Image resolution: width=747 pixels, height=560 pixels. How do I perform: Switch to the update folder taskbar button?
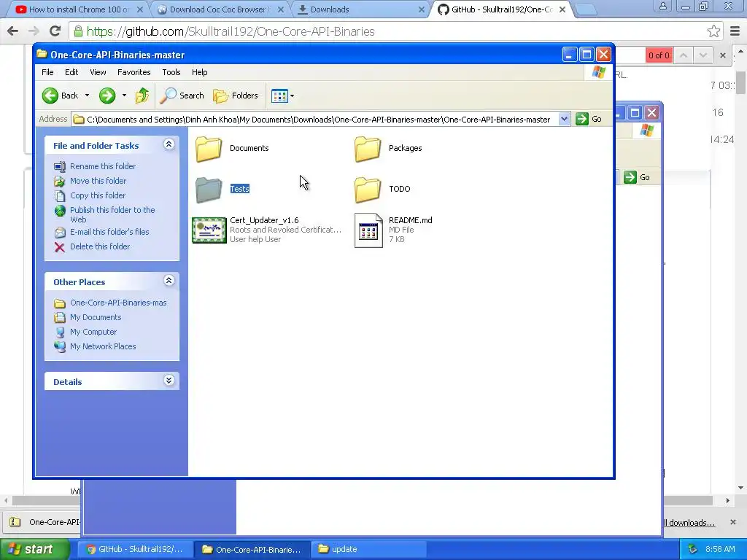368,549
